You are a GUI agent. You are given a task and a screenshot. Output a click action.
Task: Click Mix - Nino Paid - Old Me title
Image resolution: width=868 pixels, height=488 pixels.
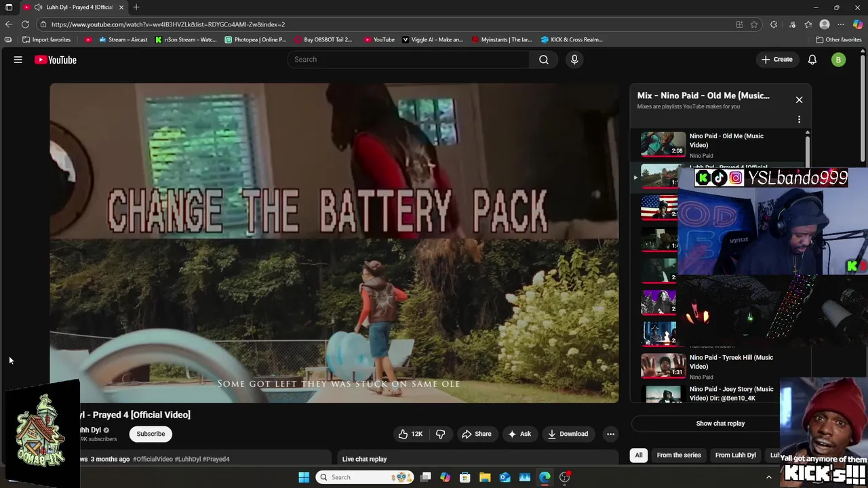click(703, 96)
